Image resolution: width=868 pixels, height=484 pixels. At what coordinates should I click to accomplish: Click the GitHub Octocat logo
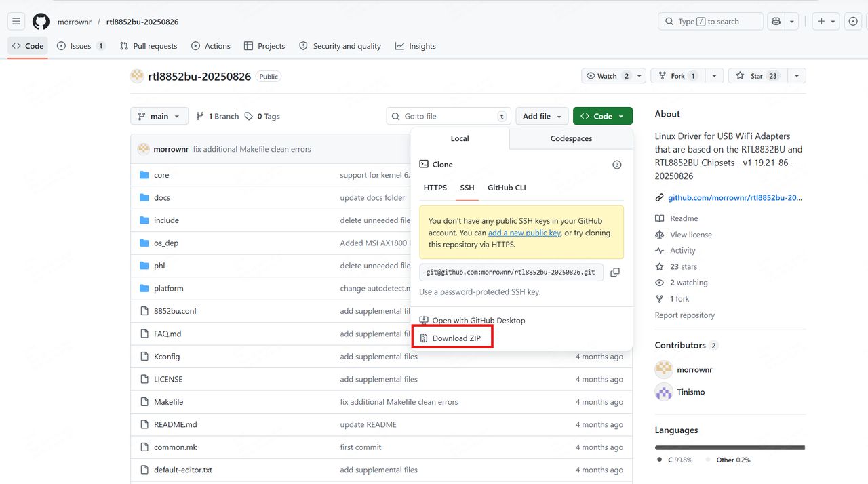[41, 22]
